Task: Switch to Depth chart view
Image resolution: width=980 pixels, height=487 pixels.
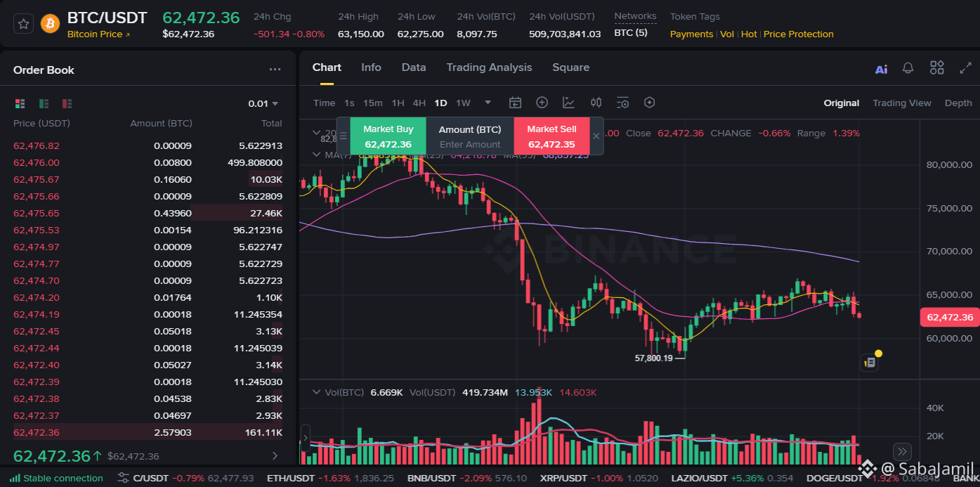Action: point(958,103)
